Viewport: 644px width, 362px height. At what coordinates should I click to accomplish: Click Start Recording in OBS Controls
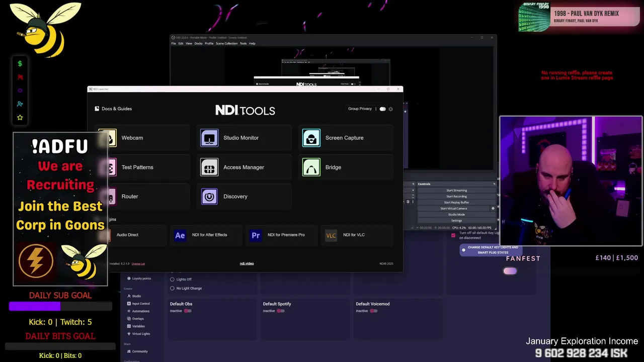[x=456, y=196]
